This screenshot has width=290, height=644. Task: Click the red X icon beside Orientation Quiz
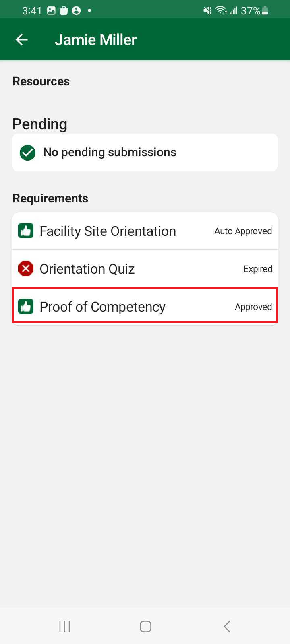26,268
